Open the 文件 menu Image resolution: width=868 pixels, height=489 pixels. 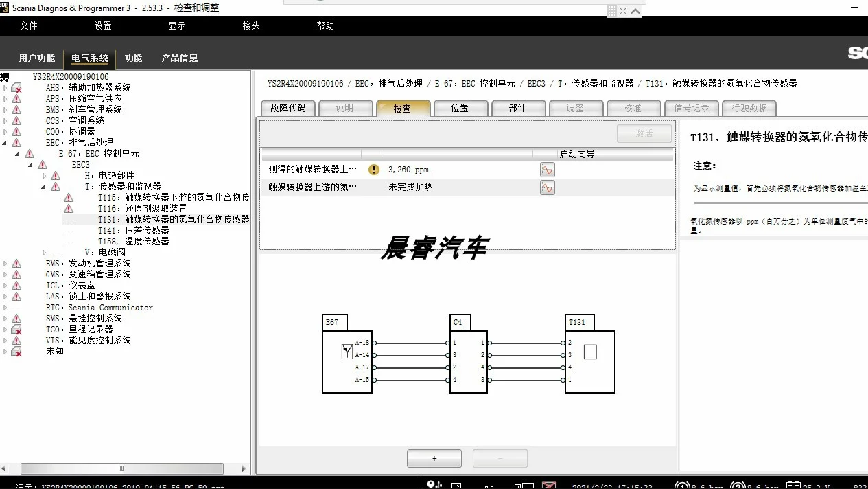[x=29, y=25]
